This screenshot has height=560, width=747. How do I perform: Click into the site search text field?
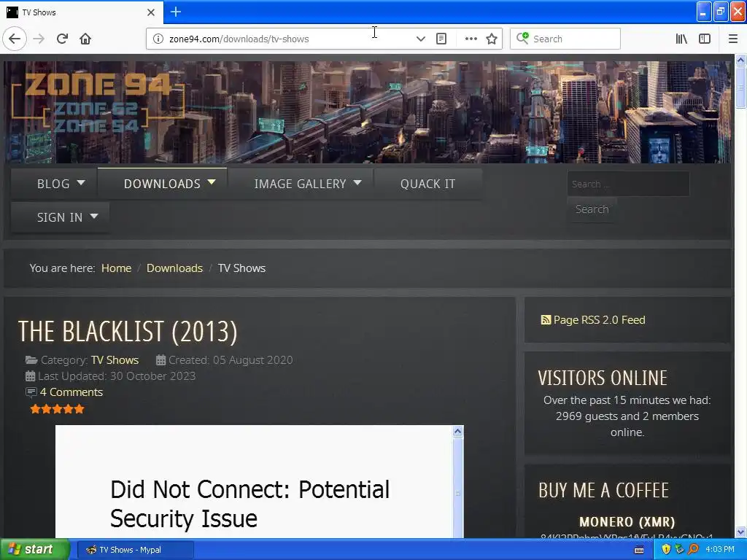coord(628,184)
